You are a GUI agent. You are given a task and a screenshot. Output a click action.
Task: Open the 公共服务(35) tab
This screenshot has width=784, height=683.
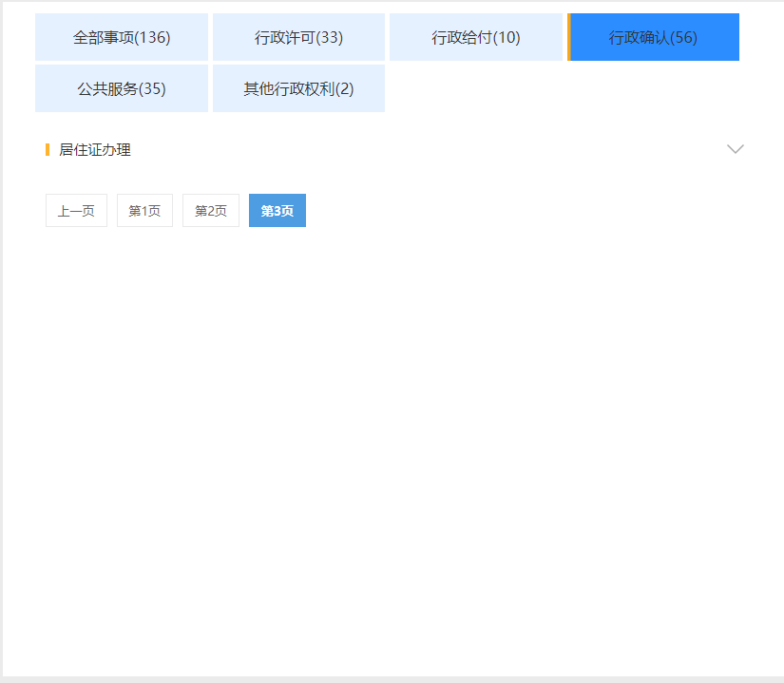pos(122,89)
